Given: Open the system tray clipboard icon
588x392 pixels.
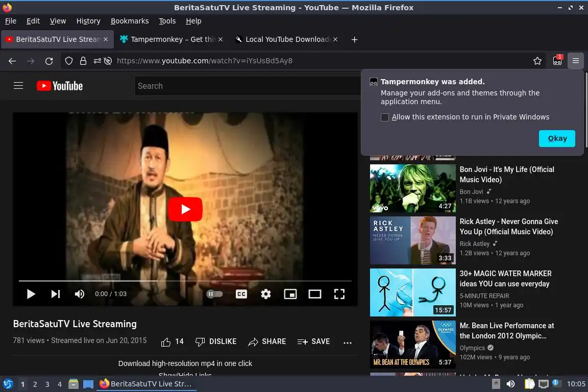Looking at the screenshot, I should [529, 384].
